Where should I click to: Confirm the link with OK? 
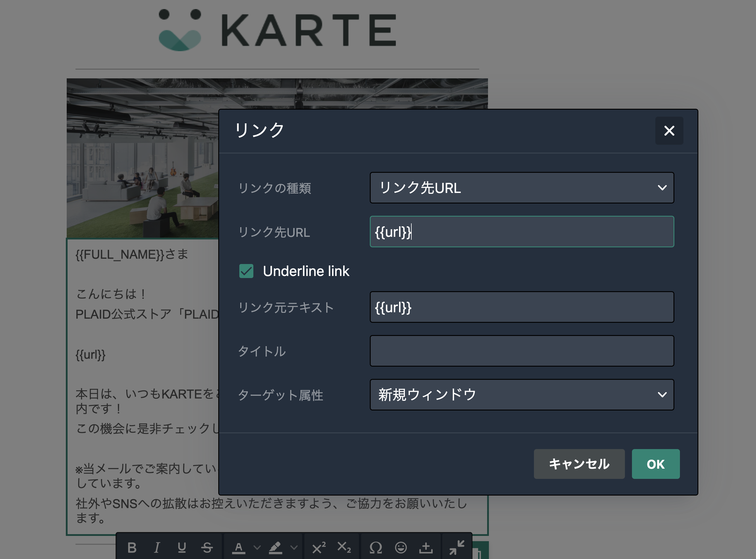(x=655, y=464)
